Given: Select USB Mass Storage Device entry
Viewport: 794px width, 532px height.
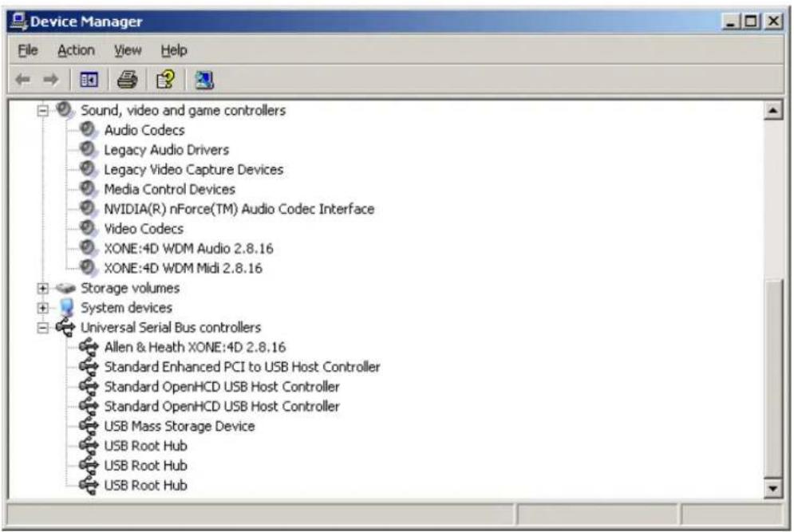Looking at the screenshot, I should pos(180,426).
